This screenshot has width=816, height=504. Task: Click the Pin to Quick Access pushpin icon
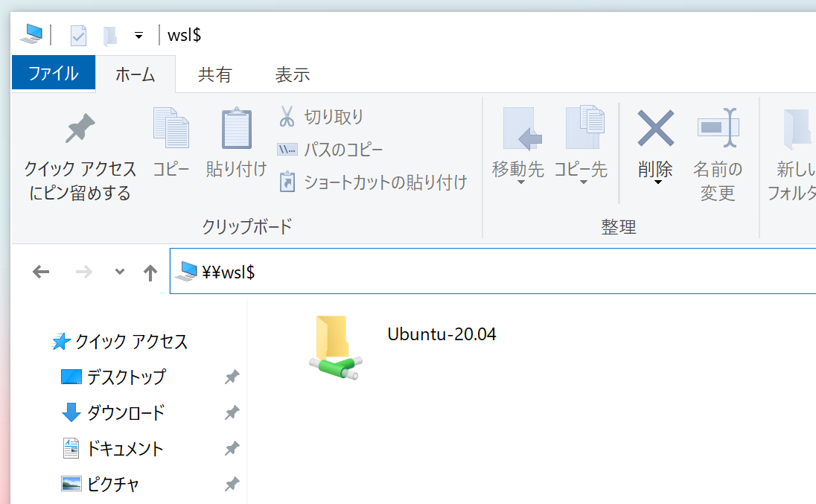[80, 130]
